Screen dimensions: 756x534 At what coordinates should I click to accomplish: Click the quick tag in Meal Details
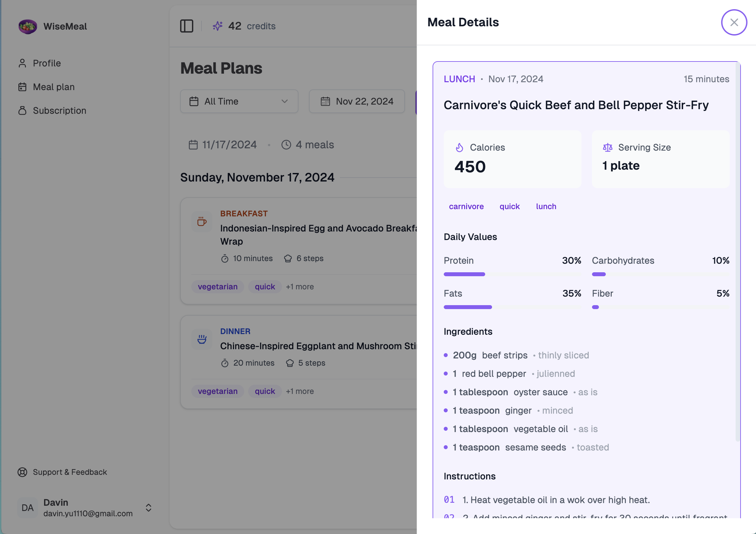509,206
